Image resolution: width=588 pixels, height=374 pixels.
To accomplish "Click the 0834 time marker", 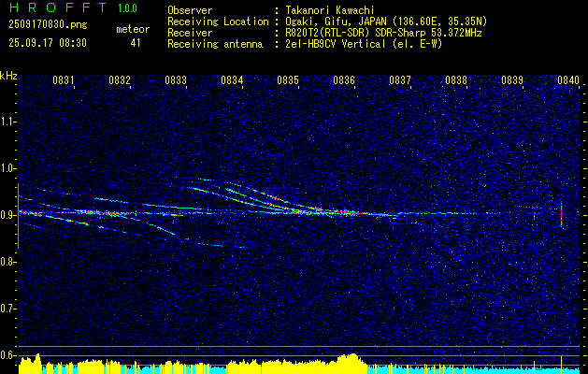I will point(232,79).
